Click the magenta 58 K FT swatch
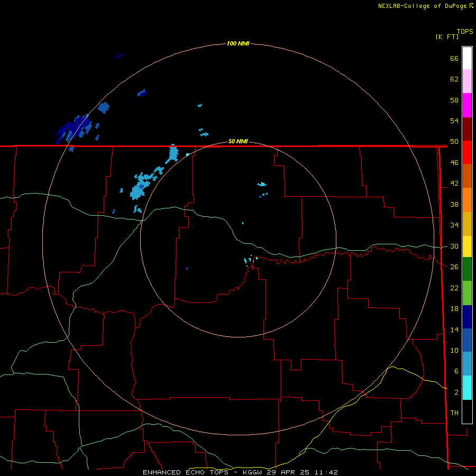Screen dimensions: 476x476 coord(467,105)
